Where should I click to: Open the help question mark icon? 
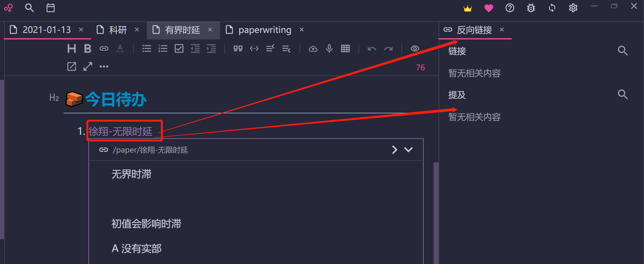coord(510,8)
